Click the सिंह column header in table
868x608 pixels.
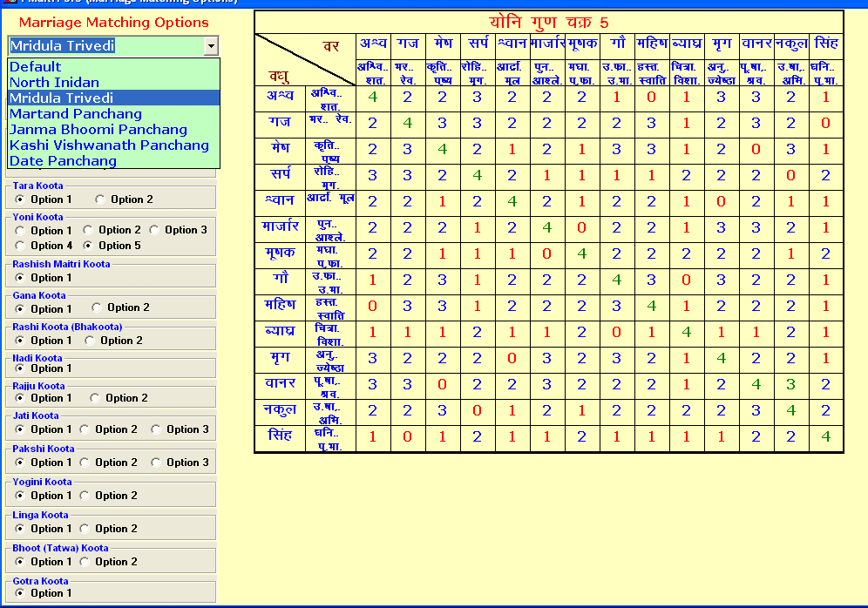[826, 44]
